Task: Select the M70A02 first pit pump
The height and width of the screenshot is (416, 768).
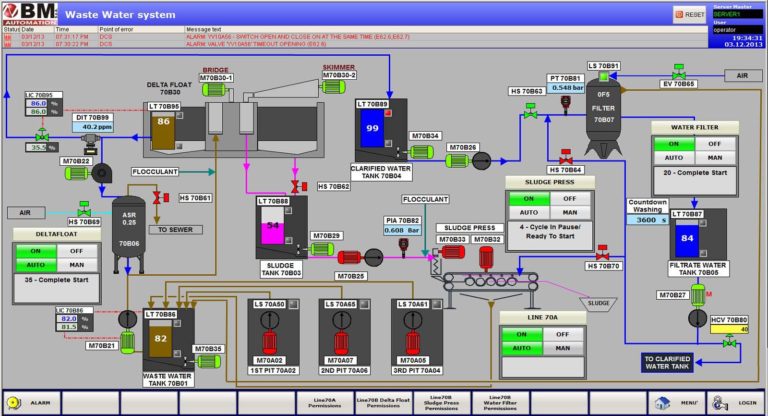Action: [x=269, y=343]
